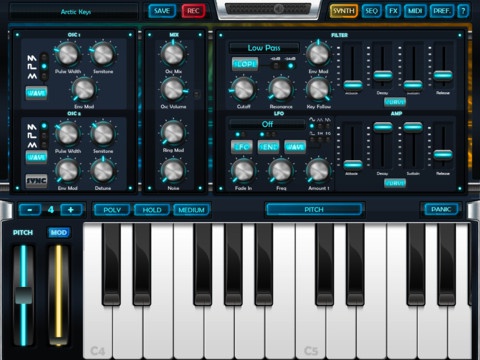Open the Low Pass filter type selector

coord(264,48)
